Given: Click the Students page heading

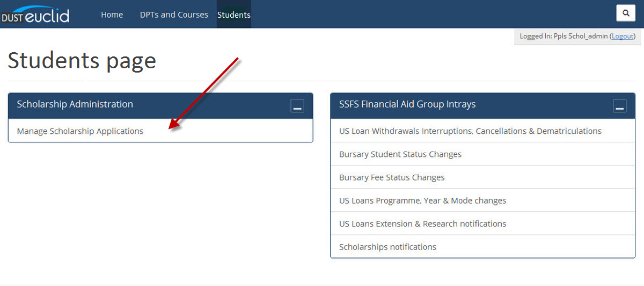Looking at the screenshot, I should 82,61.
